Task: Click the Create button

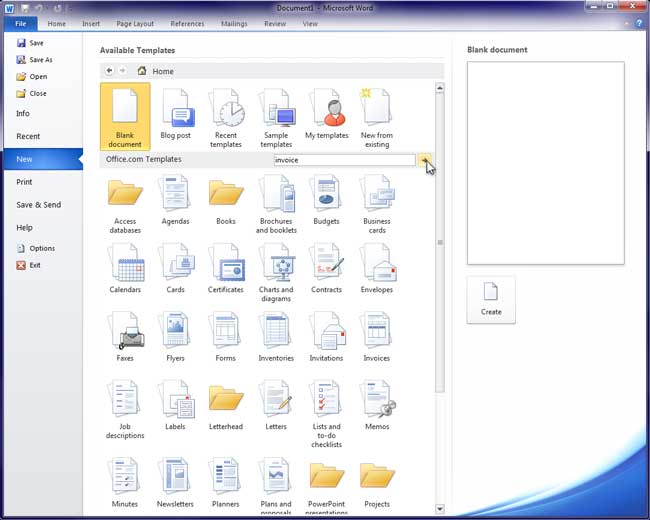Action: point(491,300)
